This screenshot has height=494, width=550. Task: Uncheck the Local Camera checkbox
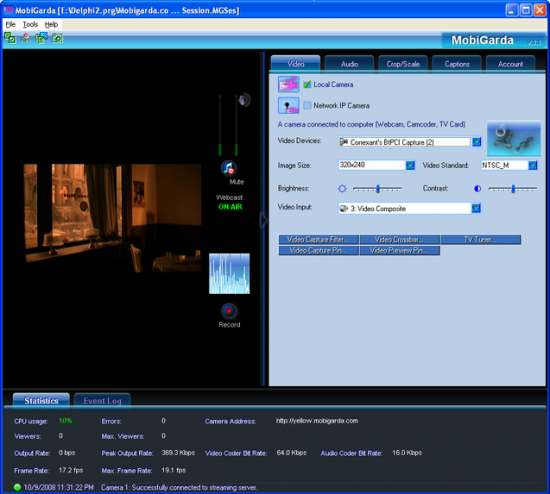pyautogui.click(x=307, y=84)
